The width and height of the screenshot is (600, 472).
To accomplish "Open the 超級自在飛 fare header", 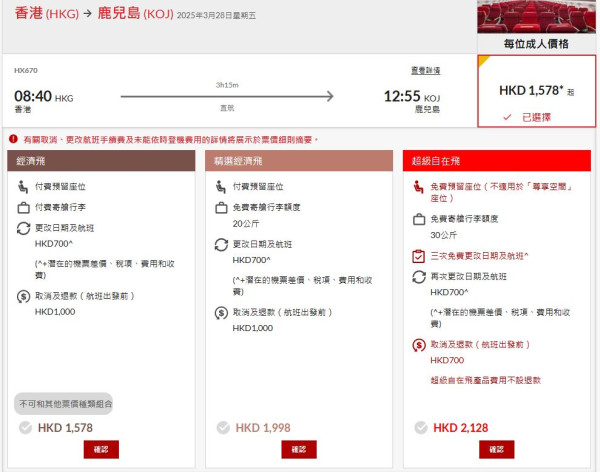I will pyautogui.click(x=497, y=161).
